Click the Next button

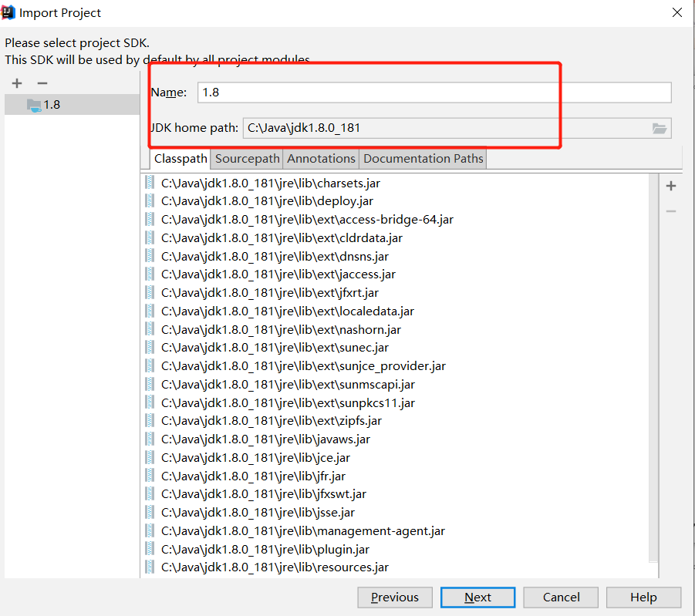tap(477, 597)
